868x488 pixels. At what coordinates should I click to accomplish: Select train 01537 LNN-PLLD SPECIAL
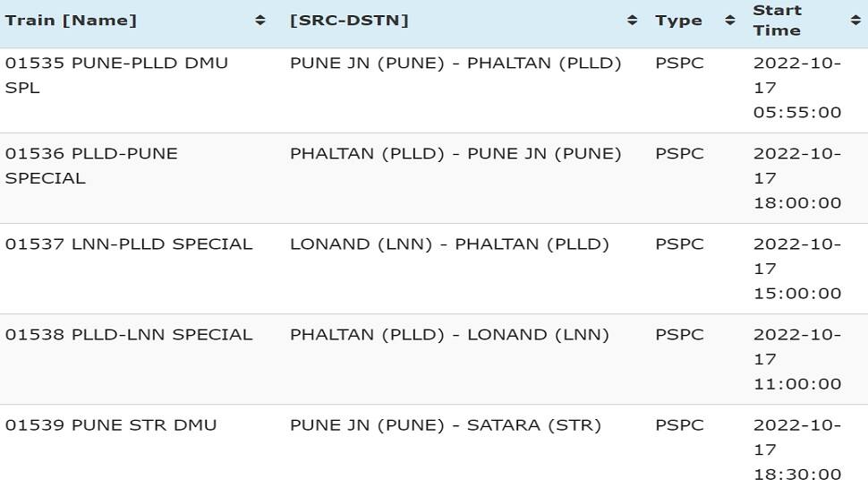tap(129, 244)
